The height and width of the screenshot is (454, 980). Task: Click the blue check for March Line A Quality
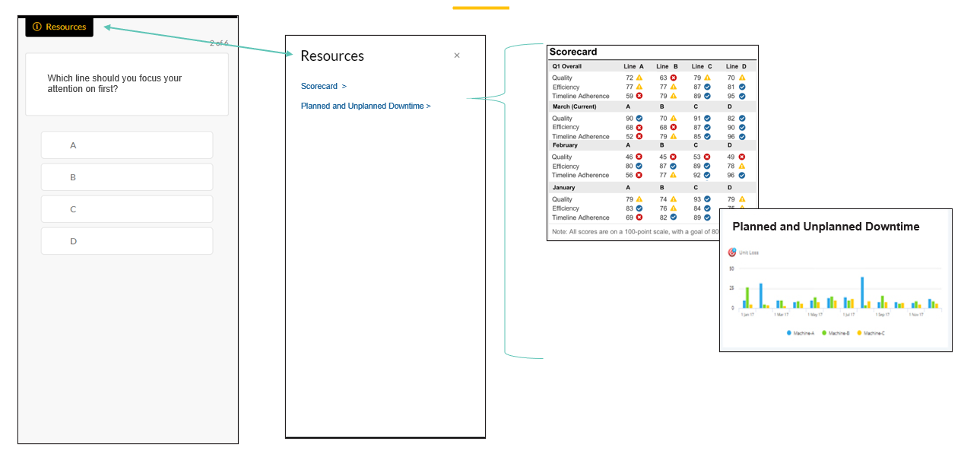tap(639, 119)
